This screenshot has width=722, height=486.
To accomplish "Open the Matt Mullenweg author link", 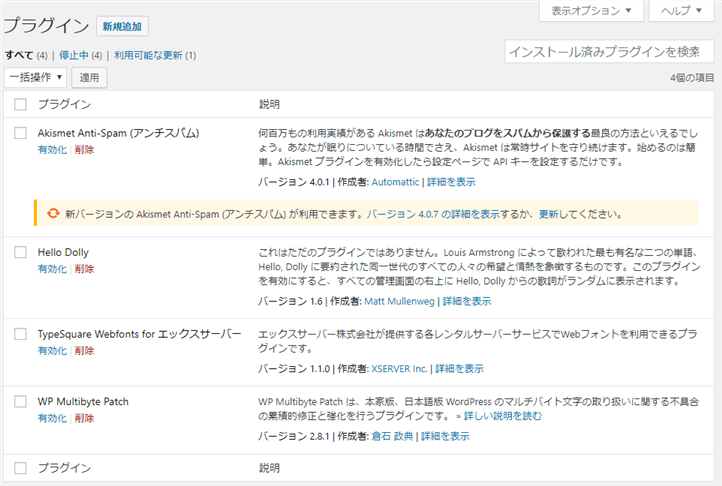I will [399, 301].
